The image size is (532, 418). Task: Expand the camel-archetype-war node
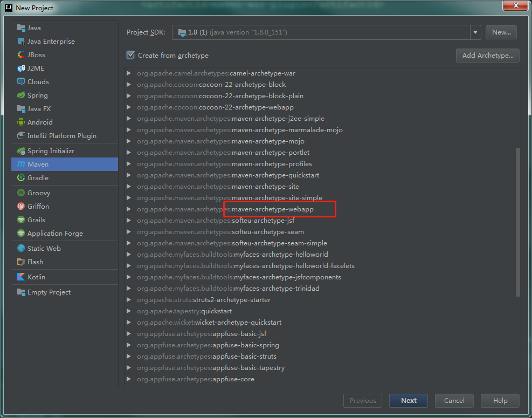tap(129, 73)
